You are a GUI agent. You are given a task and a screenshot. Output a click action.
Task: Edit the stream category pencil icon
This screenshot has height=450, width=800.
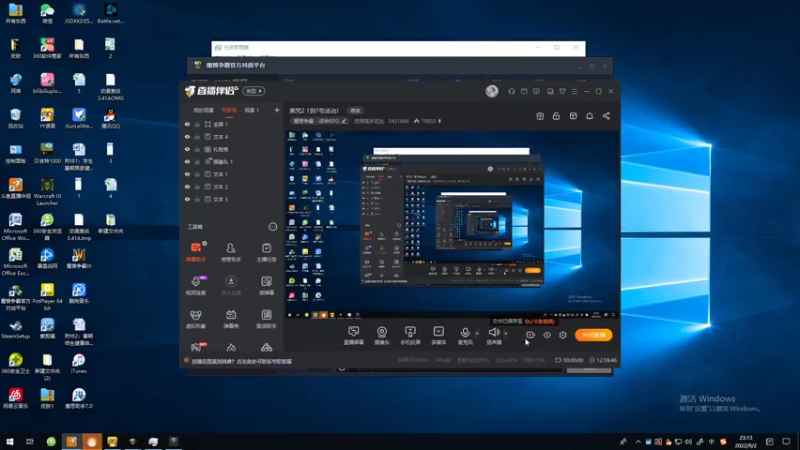344,121
